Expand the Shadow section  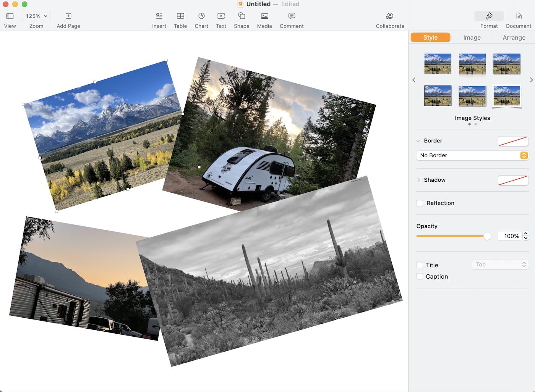point(419,180)
